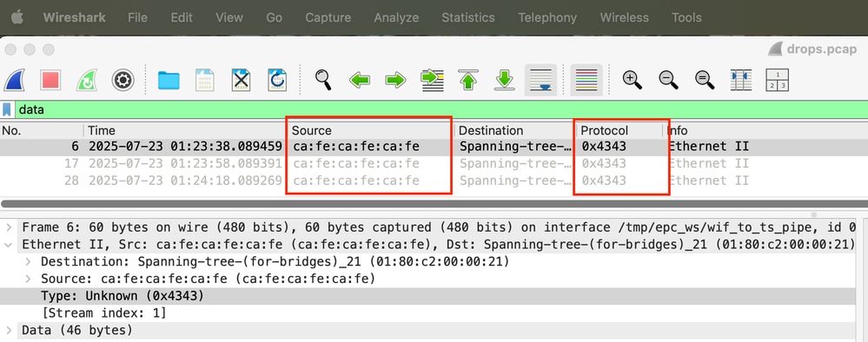The image size is (868, 342).
Task: Click the packet list horizontal scrollbar
Action: click(434, 204)
